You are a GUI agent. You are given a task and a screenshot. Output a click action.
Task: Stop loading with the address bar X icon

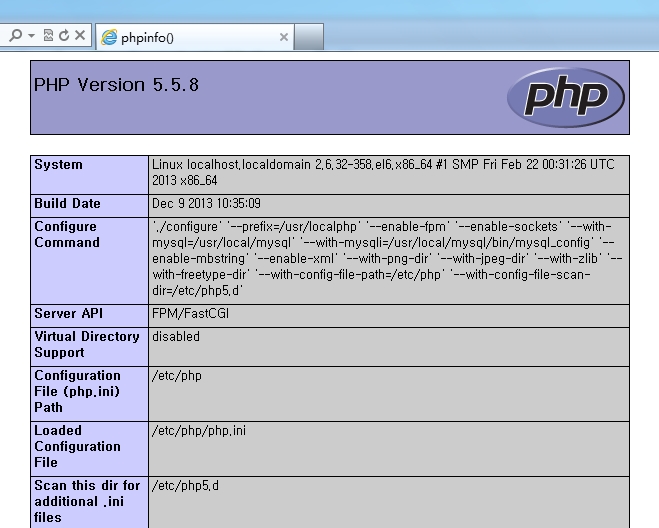(80, 35)
